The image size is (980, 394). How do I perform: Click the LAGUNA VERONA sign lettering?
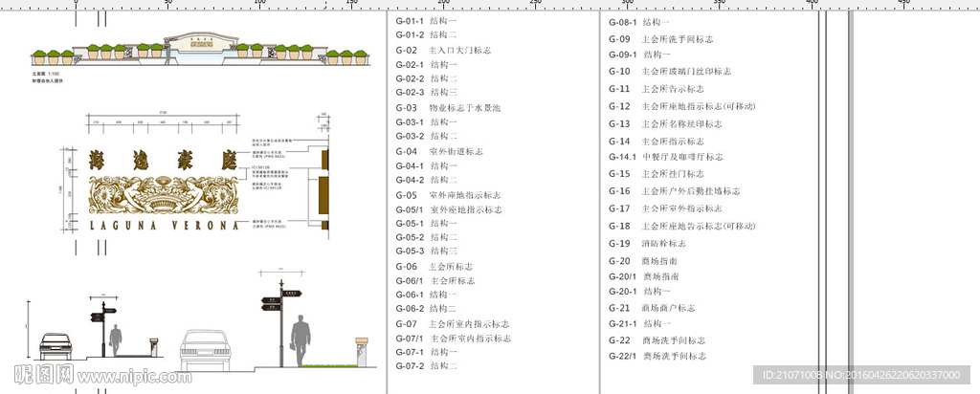pyautogui.click(x=163, y=227)
